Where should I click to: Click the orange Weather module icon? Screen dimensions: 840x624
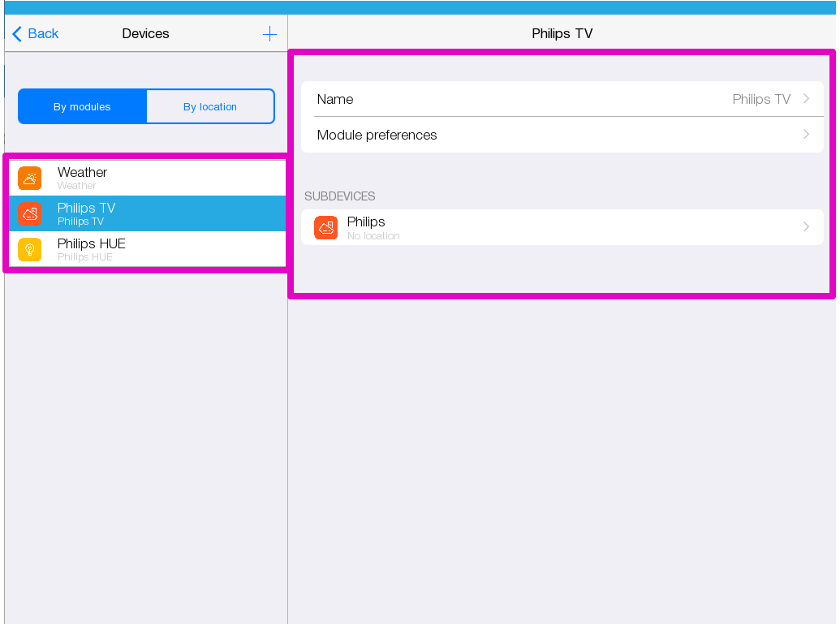click(30, 178)
